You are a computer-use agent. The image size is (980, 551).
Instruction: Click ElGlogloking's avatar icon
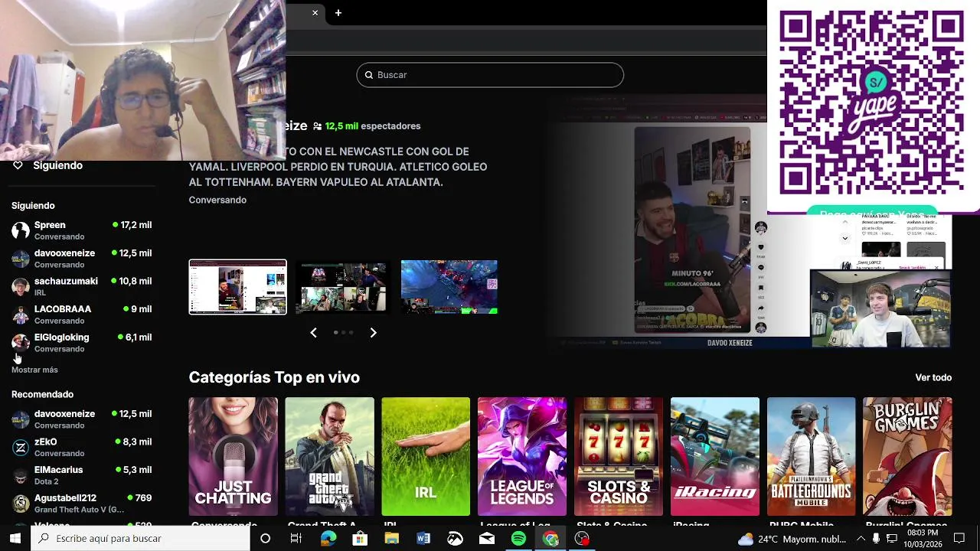21,343
